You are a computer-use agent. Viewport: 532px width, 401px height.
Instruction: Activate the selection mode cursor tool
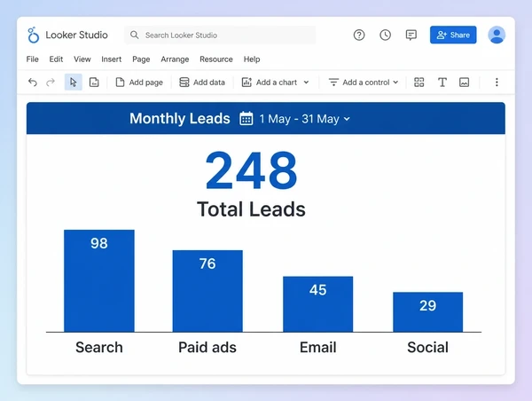click(x=74, y=83)
